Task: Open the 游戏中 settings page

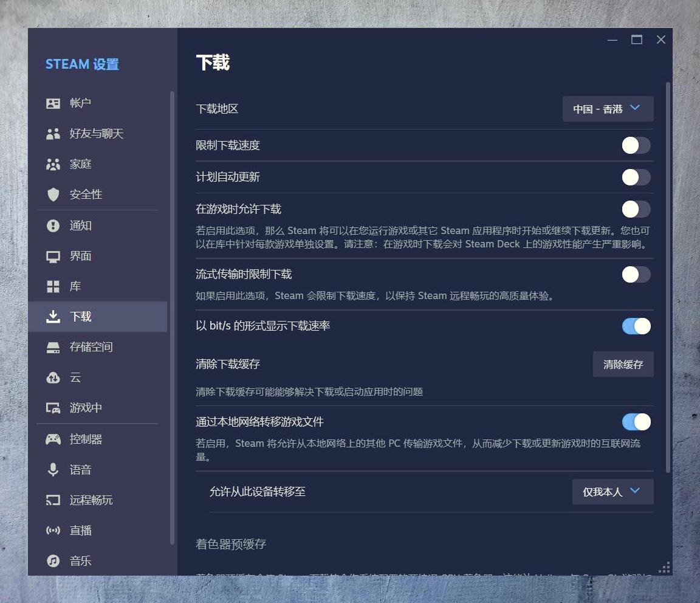Action: (x=97, y=408)
